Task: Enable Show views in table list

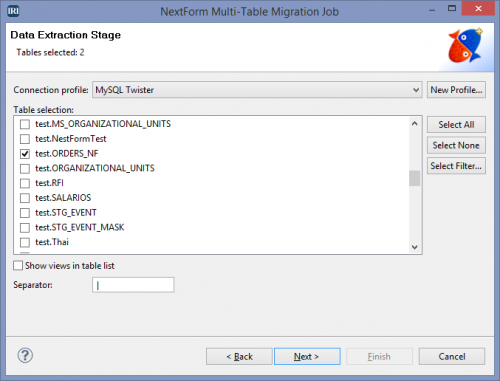Action: tap(18, 266)
